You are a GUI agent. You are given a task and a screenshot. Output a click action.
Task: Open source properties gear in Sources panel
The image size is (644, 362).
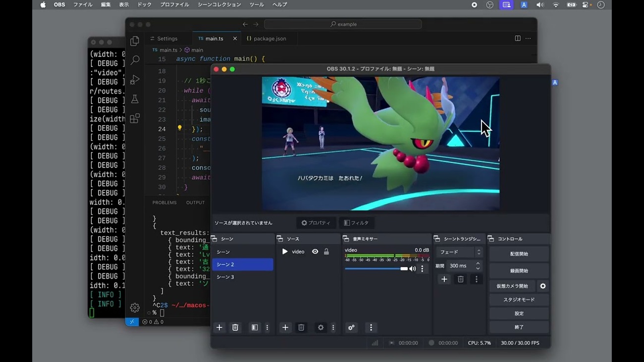tap(321, 327)
